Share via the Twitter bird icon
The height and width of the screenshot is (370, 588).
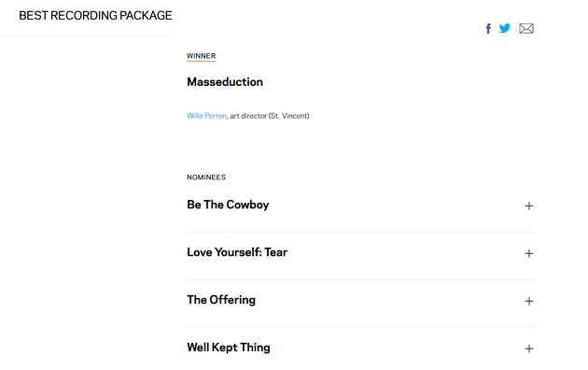[505, 28]
